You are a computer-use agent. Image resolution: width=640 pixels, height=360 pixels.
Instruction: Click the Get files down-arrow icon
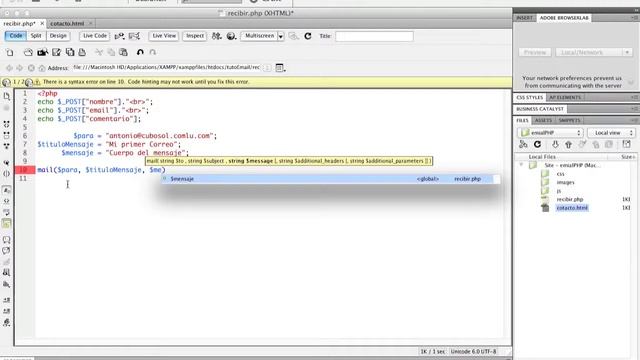pos(555,144)
